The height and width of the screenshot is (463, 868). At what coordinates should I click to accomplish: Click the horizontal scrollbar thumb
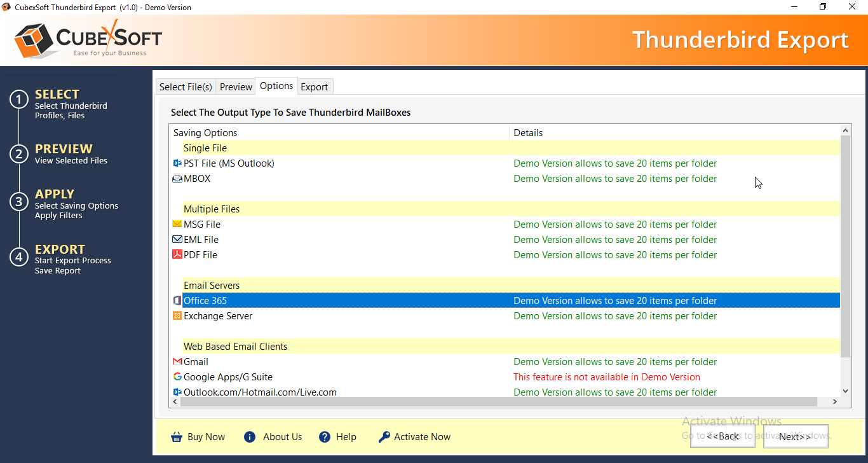coord(498,402)
